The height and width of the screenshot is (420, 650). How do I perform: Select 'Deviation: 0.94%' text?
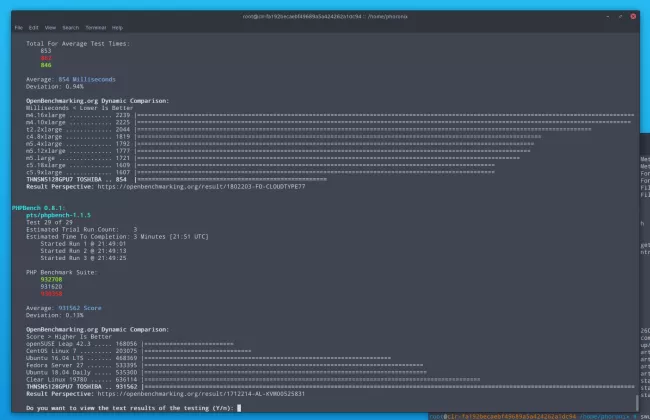coord(55,87)
